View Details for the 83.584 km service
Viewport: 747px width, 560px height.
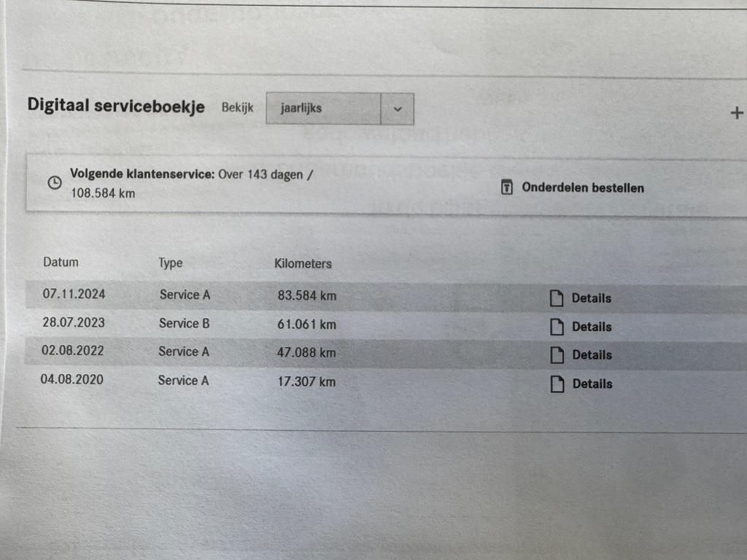pos(591,298)
